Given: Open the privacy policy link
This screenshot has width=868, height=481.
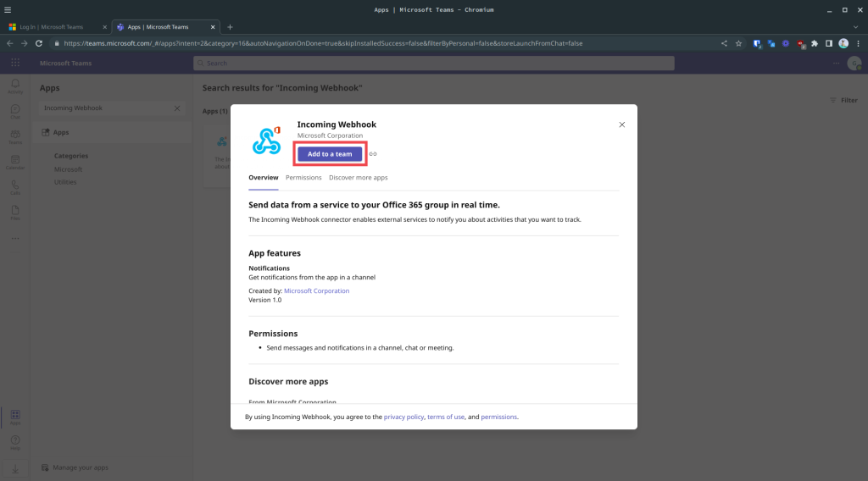Looking at the screenshot, I should pyautogui.click(x=403, y=417).
